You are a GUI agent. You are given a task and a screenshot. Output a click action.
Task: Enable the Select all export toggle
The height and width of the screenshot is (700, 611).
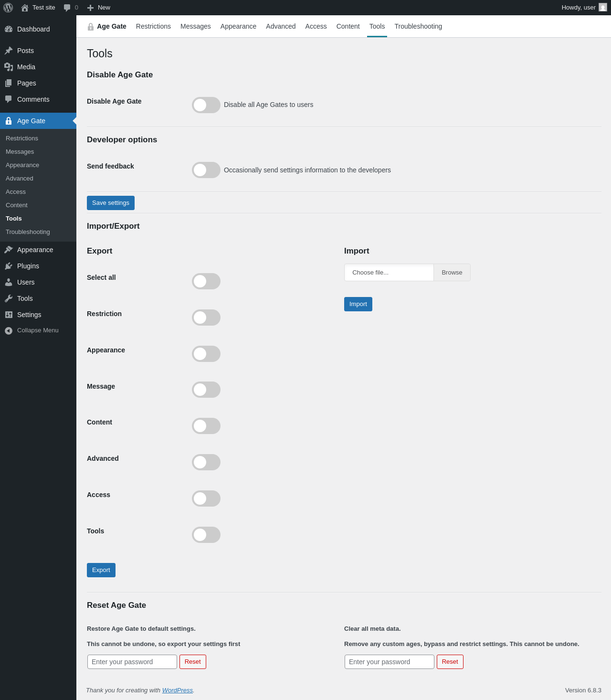[x=206, y=281]
